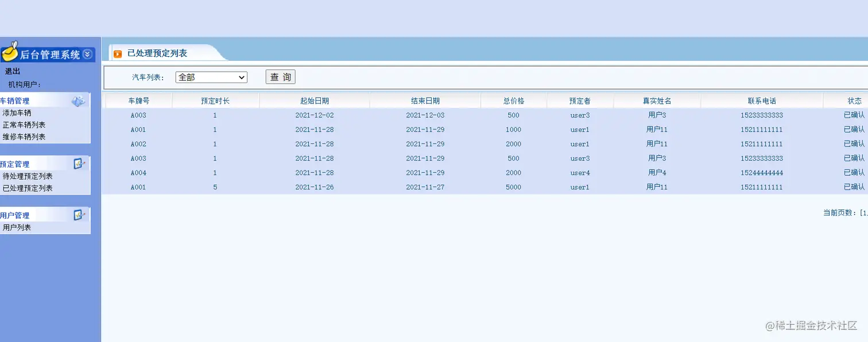Click the 机构用户 label
The height and width of the screenshot is (342, 868).
point(25,84)
